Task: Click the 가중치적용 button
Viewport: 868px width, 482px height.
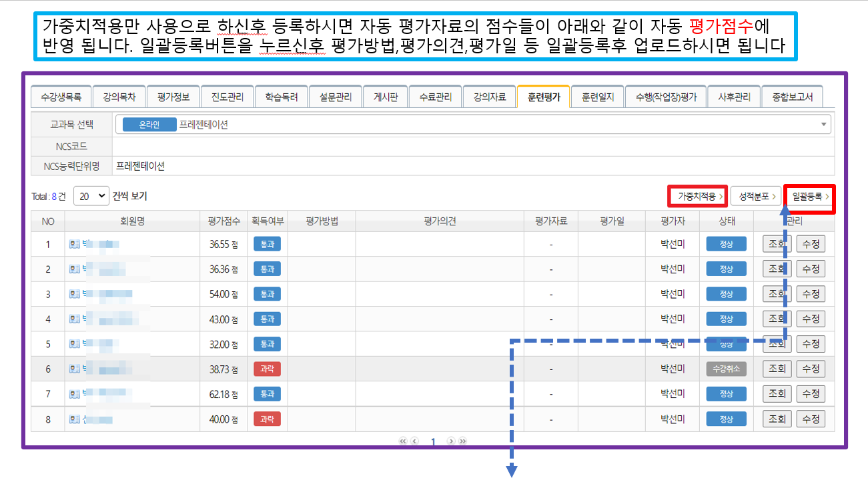Action: point(697,197)
